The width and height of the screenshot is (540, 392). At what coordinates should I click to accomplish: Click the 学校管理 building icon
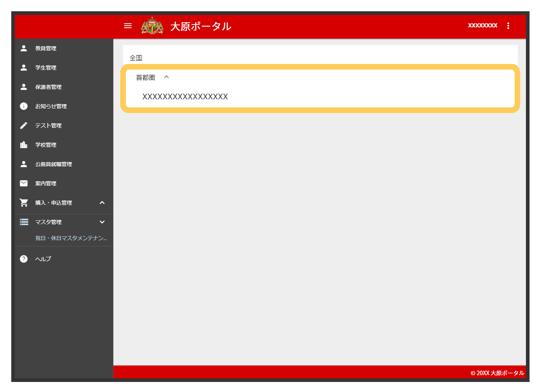click(x=24, y=145)
